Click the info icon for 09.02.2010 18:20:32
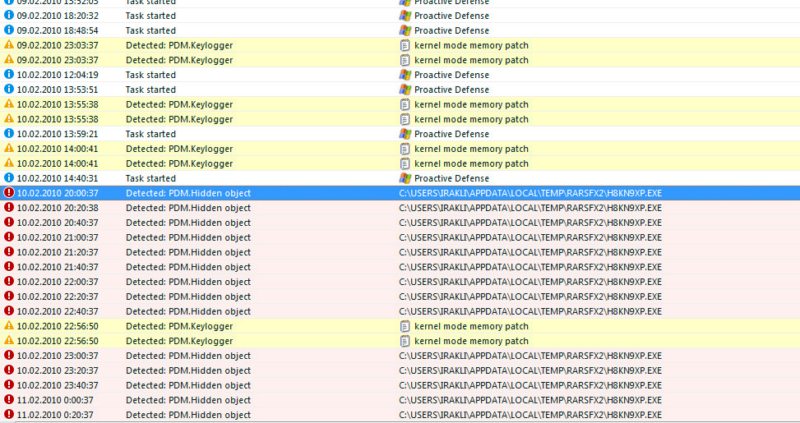The height and width of the screenshot is (423, 800). (x=9, y=15)
